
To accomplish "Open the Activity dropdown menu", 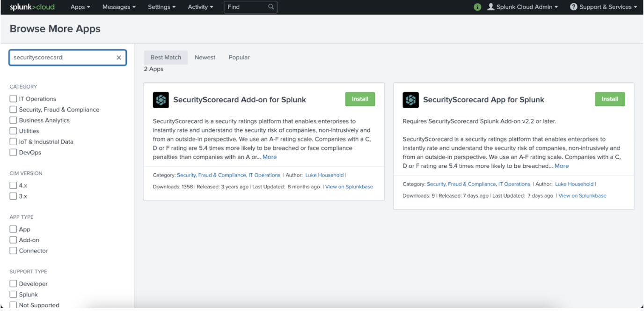I will coord(200,7).
